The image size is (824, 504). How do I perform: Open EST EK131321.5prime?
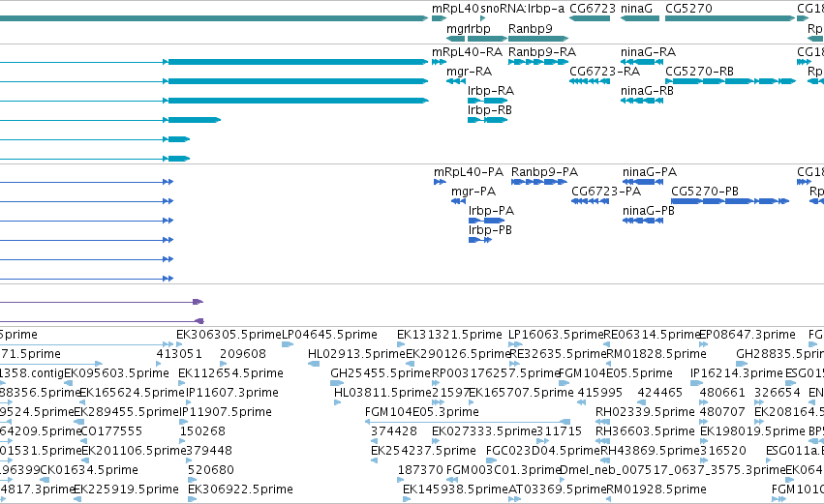(450, 335)
